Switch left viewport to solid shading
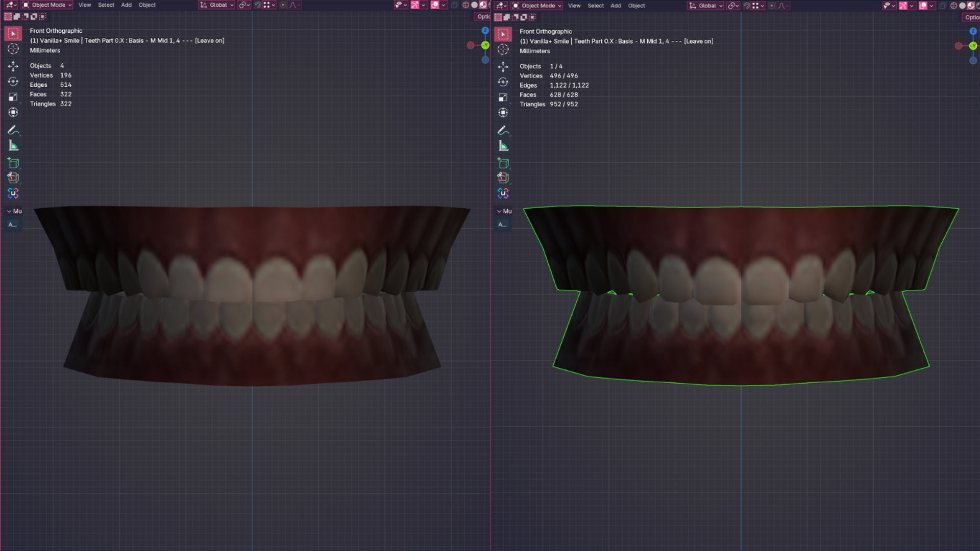The height and width of the screenshot is (551, 980). (474, 5)
